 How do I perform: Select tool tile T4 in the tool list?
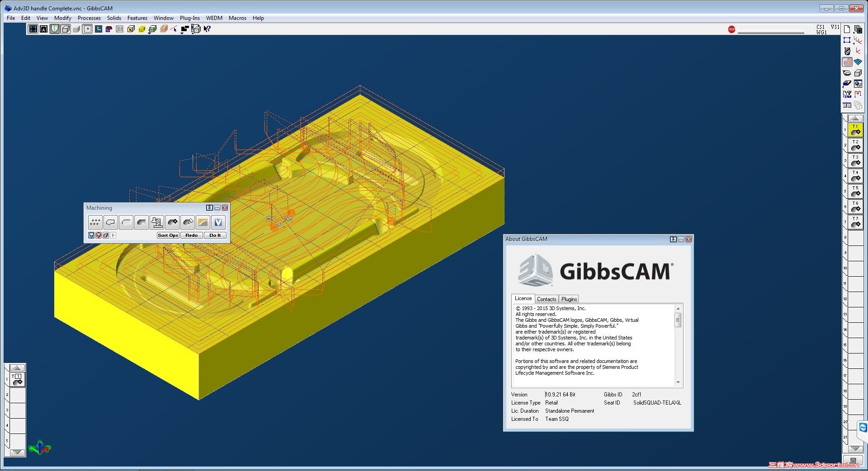(855, 176)
